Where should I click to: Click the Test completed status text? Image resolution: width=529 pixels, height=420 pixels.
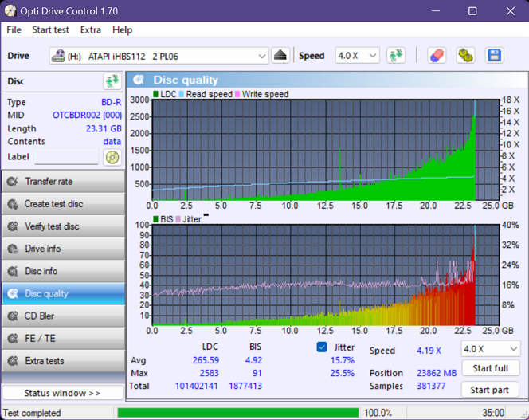pos(32,413)
